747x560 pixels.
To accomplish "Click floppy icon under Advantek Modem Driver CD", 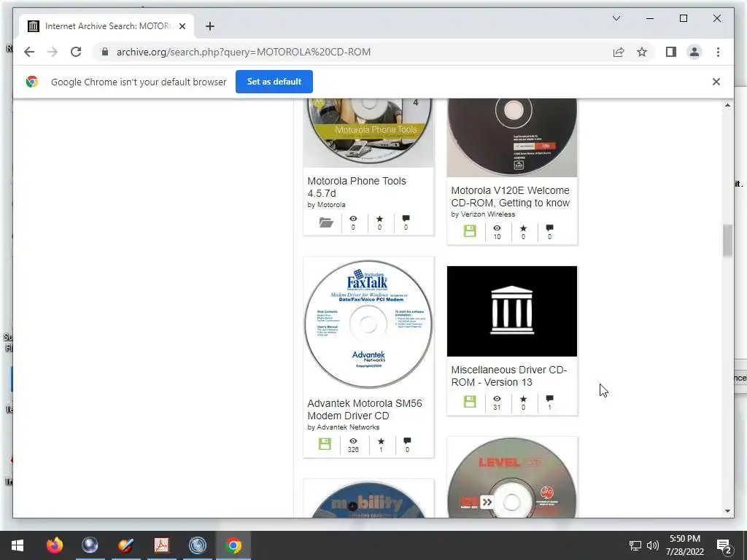I will [325, 444].
